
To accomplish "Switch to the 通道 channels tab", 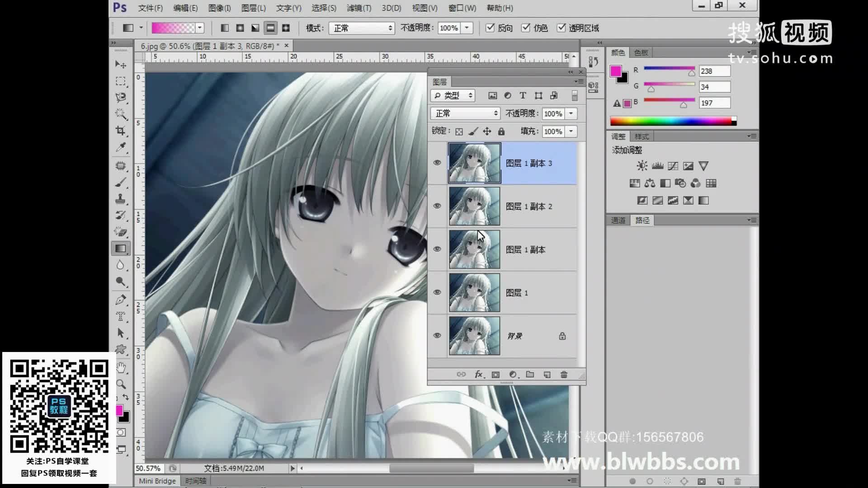I will pos(618,221).
